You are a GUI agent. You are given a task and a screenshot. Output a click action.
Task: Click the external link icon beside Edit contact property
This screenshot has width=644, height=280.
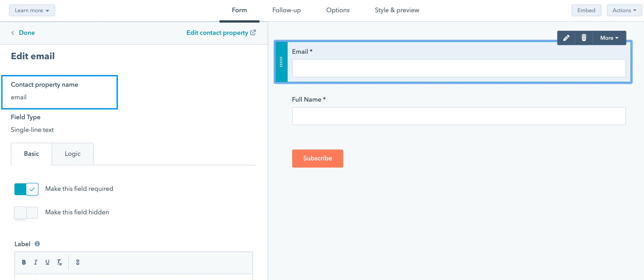[x=253, y=33]
